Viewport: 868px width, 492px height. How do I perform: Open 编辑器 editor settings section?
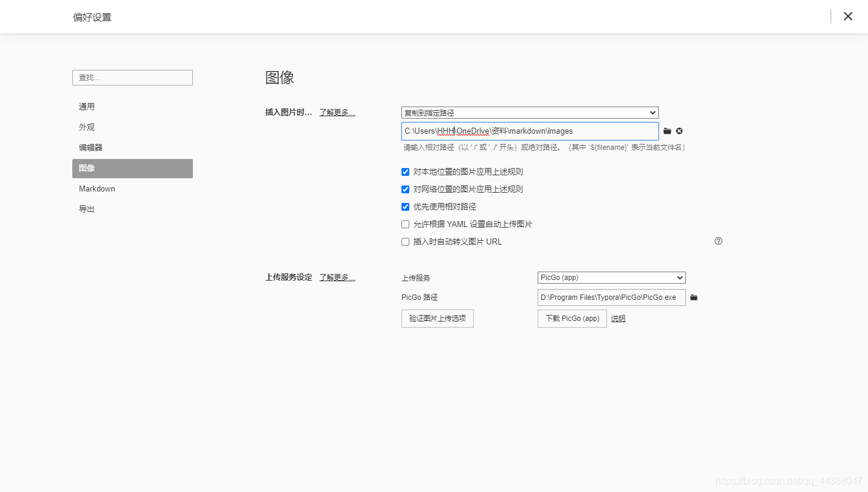[133, 148]
